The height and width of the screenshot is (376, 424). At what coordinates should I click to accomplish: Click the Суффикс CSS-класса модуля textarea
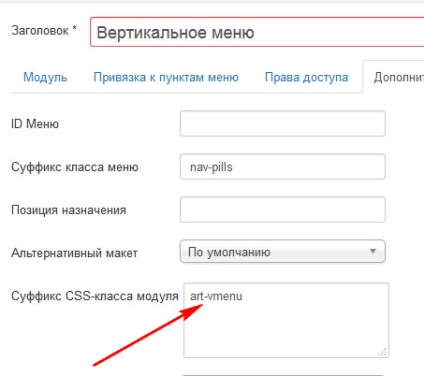(x=286, y=320)
